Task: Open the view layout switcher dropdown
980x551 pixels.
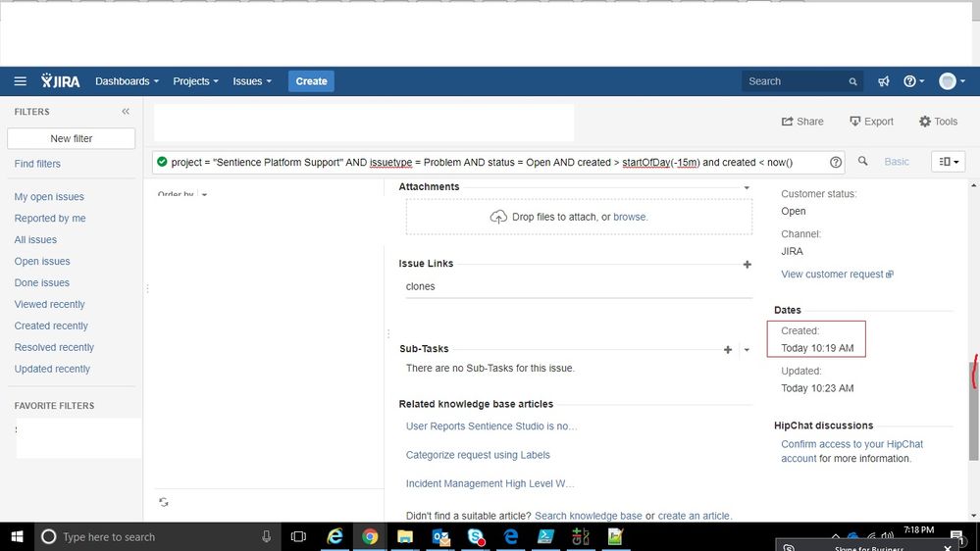Action: (x=949, y=162)
